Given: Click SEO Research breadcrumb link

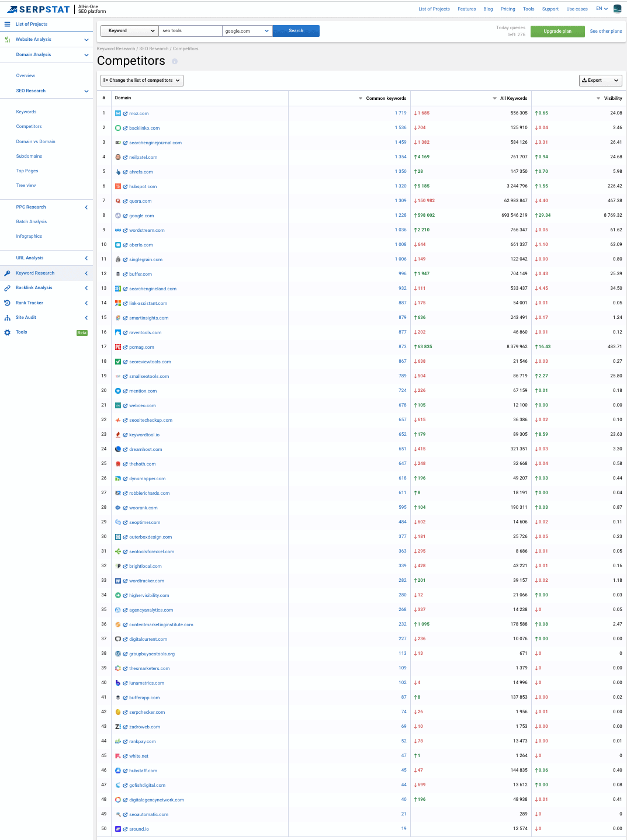Looking at the screenshot, I should click(x=154, y=48).
